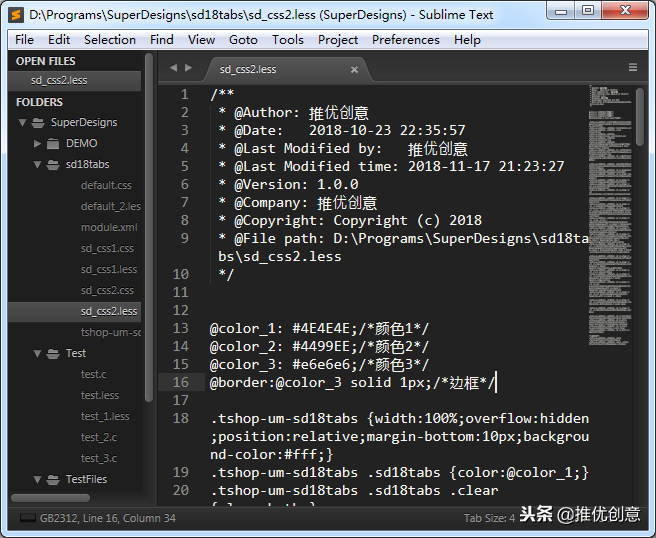Image resolution: width=656 pixels, height=538 pixels.
Task: Open test_1.less in the Test folder
Action: tap(105, 417)
